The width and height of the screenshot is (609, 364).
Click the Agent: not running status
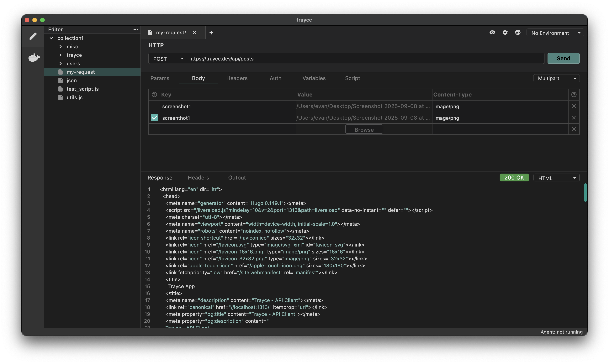[x=561, y=332]
